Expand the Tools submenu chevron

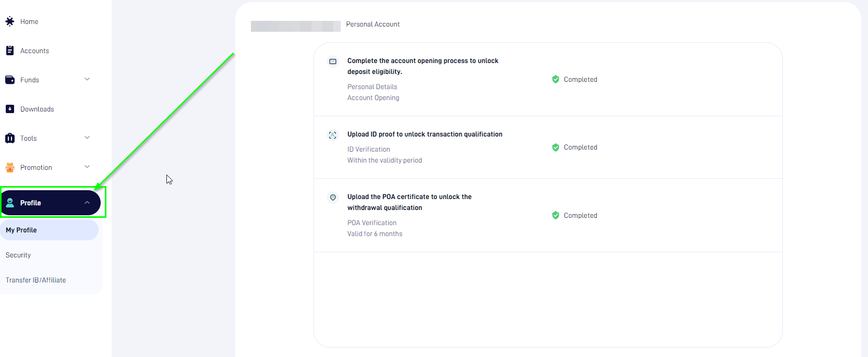pos(87,138)
